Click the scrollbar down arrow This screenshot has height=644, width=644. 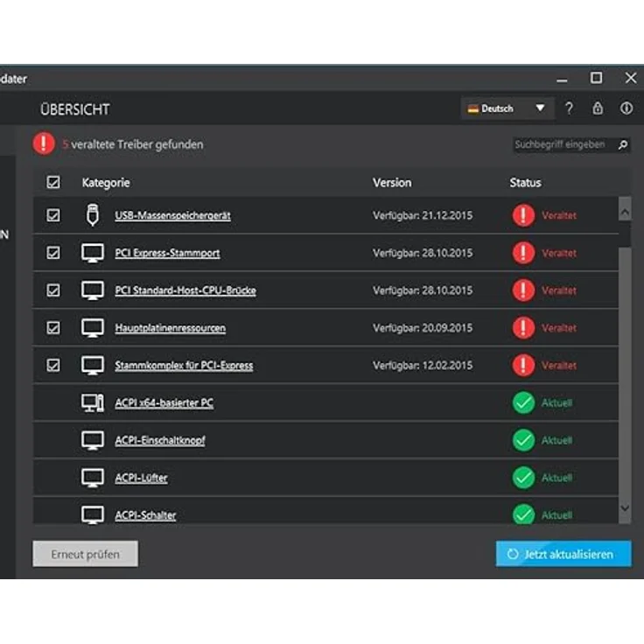pos(625,508)
